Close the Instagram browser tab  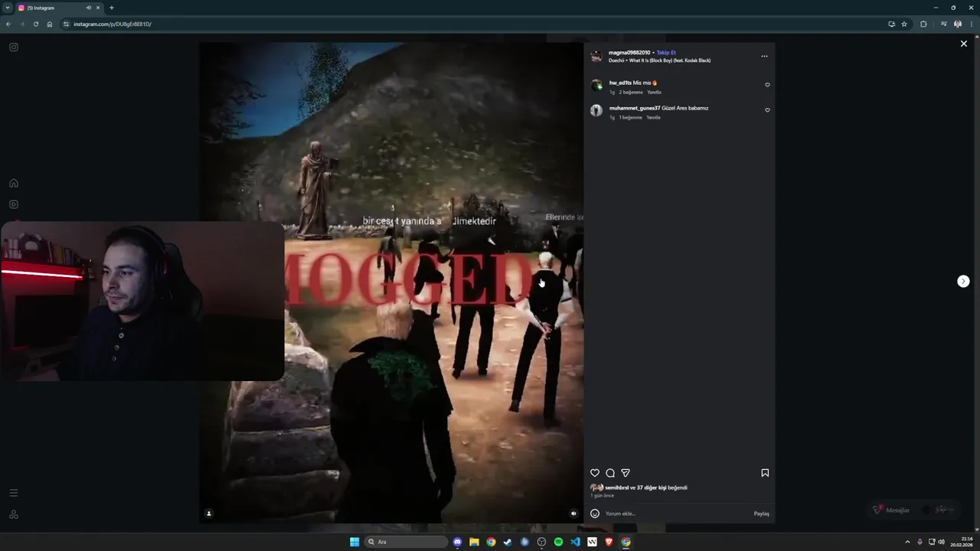(98, 8)
